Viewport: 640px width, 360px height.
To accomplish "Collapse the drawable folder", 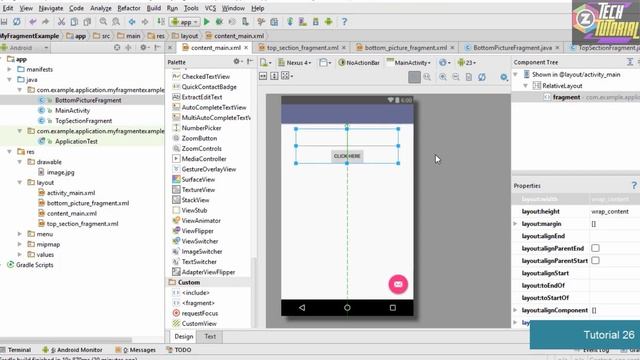I will (x=20, y=162).
